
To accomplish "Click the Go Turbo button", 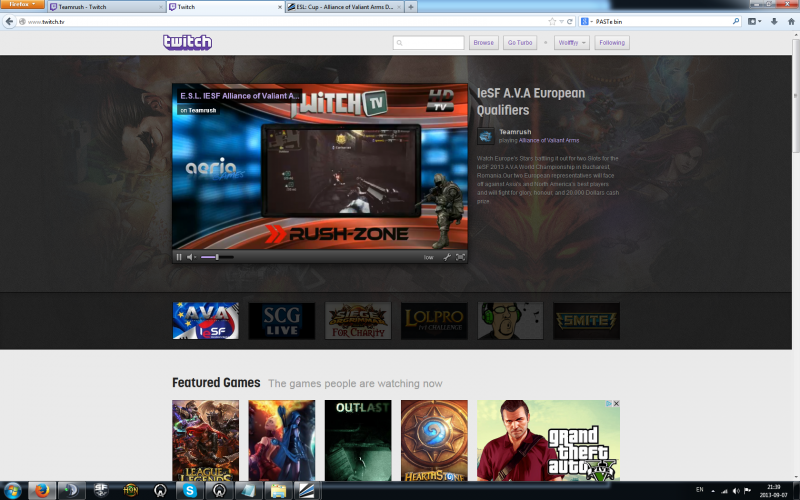I will pyautogui.click(x=520, y=43).
